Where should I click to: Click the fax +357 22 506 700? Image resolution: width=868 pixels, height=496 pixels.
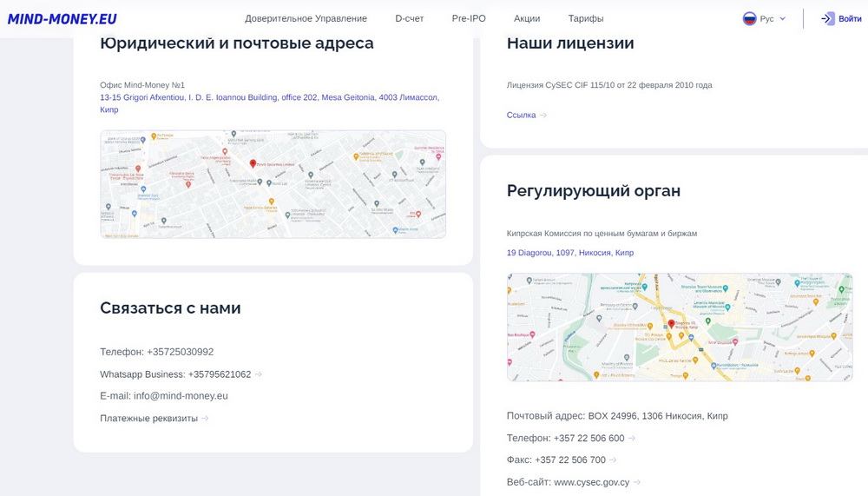[570, 460]
